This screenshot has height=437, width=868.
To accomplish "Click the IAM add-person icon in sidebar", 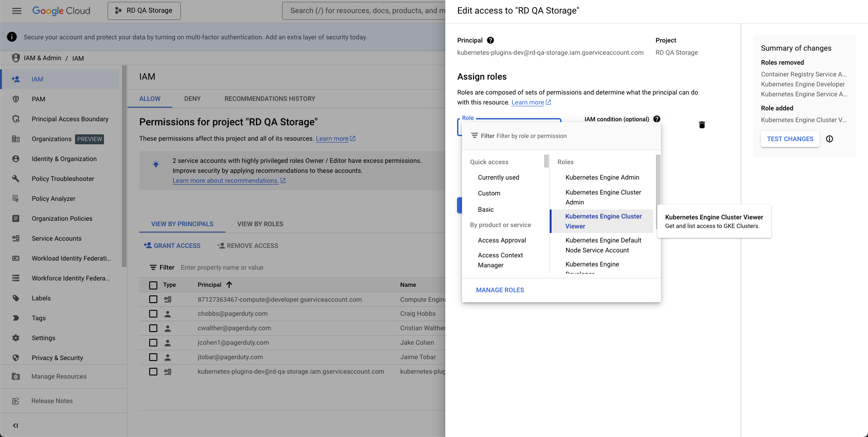I will [x=16, y=79].
